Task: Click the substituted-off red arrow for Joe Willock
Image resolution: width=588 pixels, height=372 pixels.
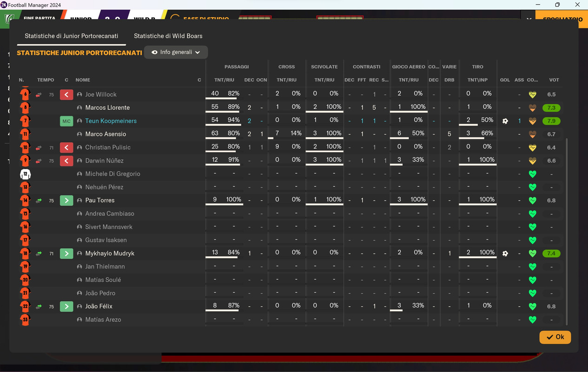Action: 66,94
